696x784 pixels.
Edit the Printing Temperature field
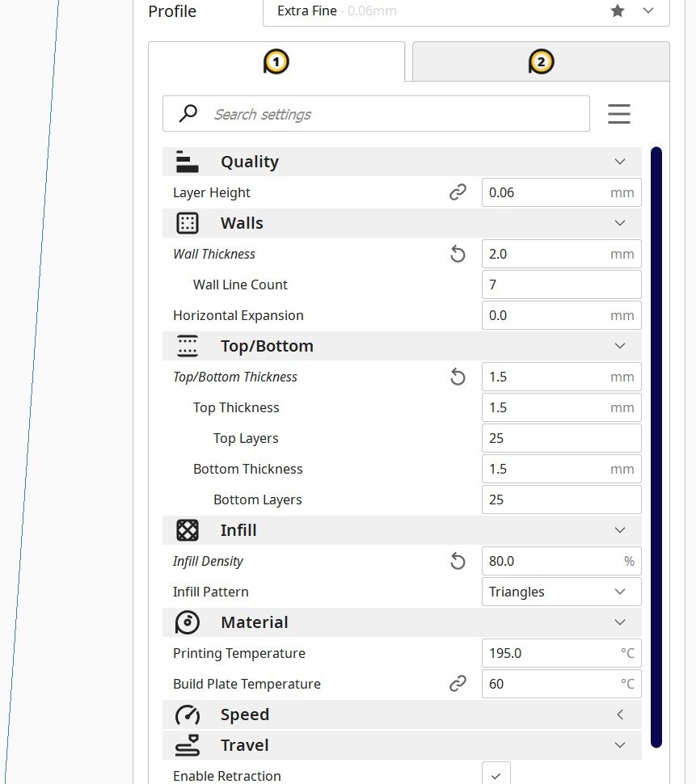click(562, 653)
